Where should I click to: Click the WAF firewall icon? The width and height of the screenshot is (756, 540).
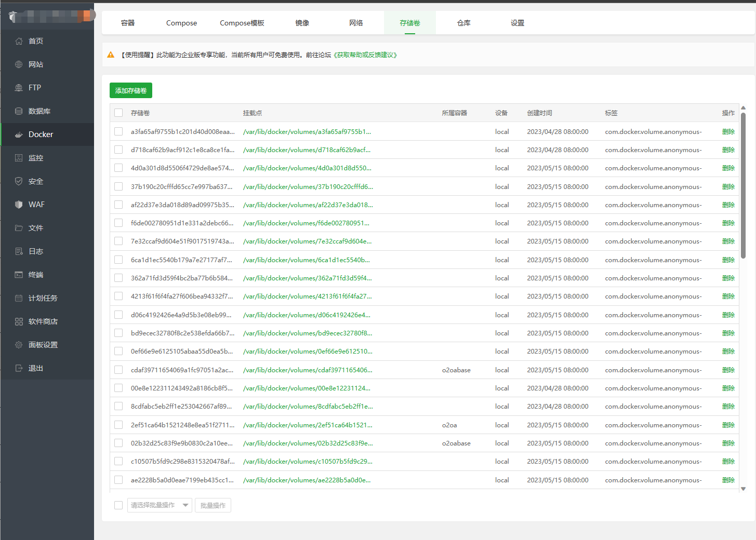click(19, 205)
